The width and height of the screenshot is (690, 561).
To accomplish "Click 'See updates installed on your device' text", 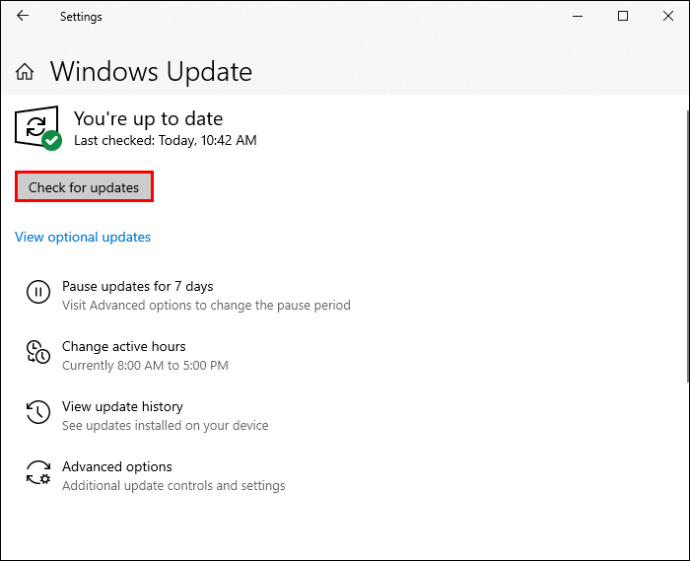I will tap(165, 425).
